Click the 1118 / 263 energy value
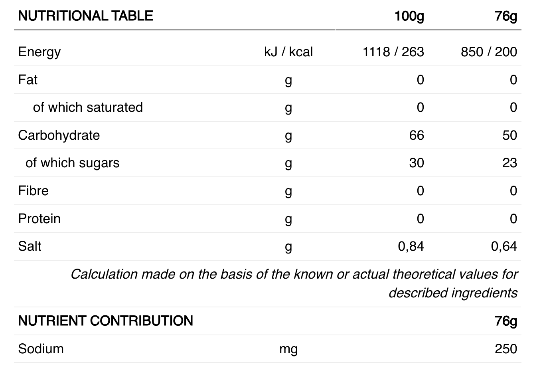 pyautogui.click(x=393, y=52)
